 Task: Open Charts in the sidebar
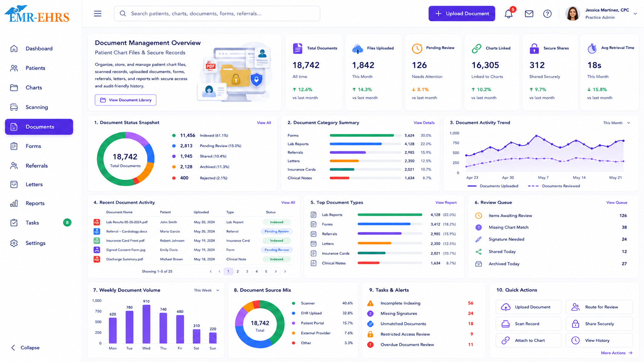click(39, 88)
